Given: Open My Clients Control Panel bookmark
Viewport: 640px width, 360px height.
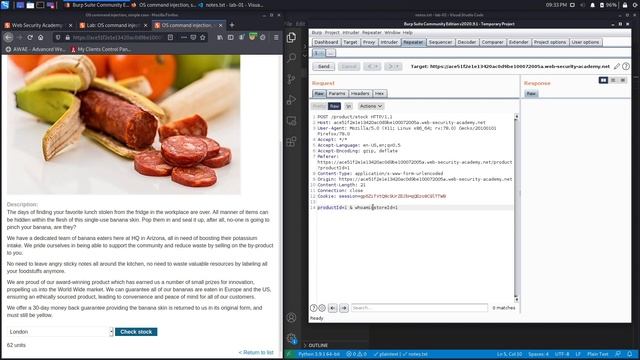Looking at the screenshot, I should [x=101, y=49].
